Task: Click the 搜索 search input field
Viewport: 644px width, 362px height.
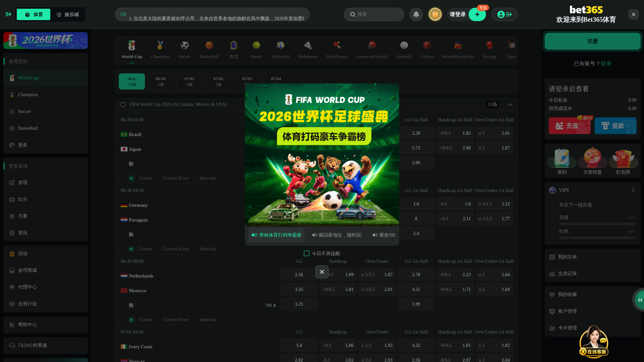Action: (374, 14)
